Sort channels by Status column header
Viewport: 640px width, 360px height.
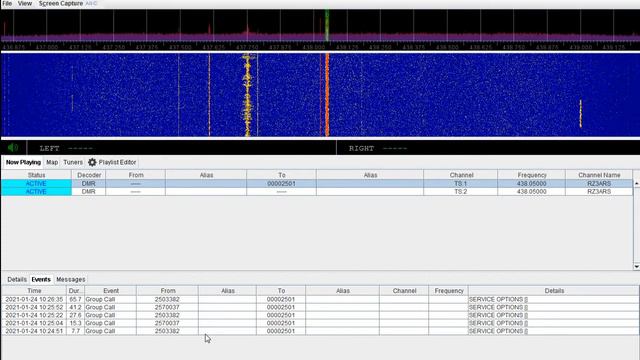36,175
